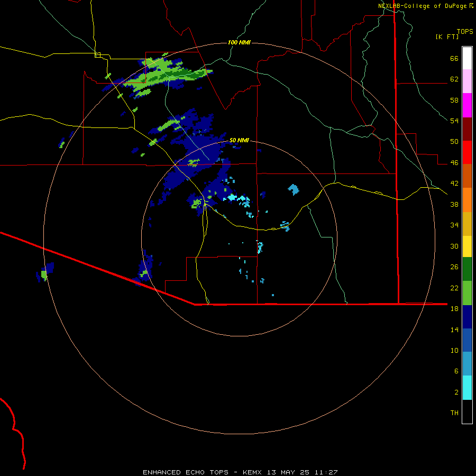The image size is (476, 476).
Task: Click the ENHANCED ECHO TOPS caption text
Action: pos(186,472)
